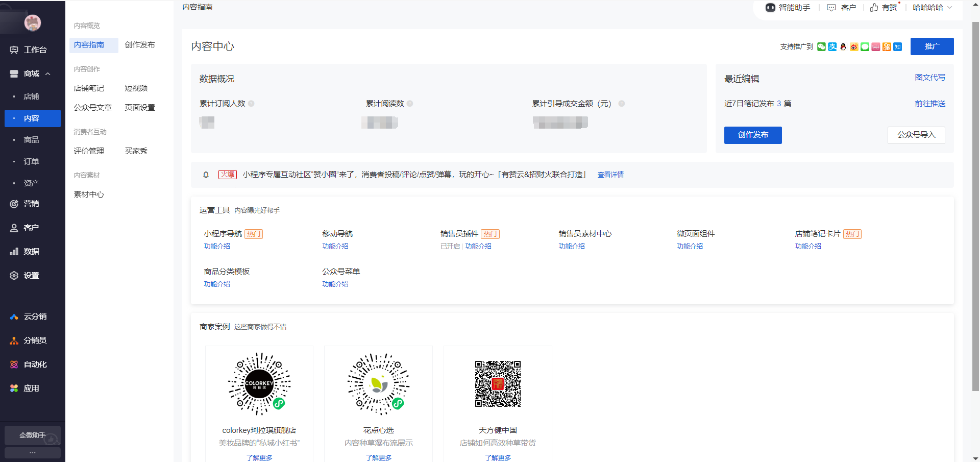
Task: Click the blue 推广 button
Action: 932,46
